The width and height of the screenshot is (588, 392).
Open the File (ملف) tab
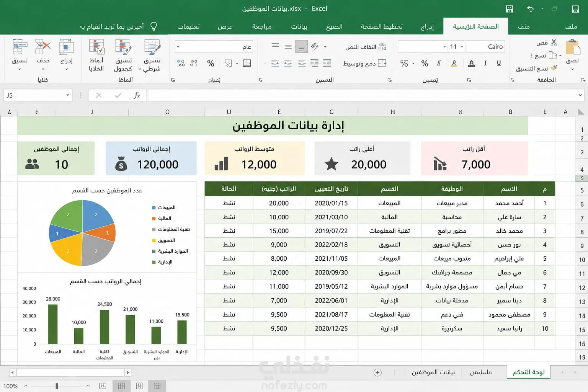tap(570, 26)
